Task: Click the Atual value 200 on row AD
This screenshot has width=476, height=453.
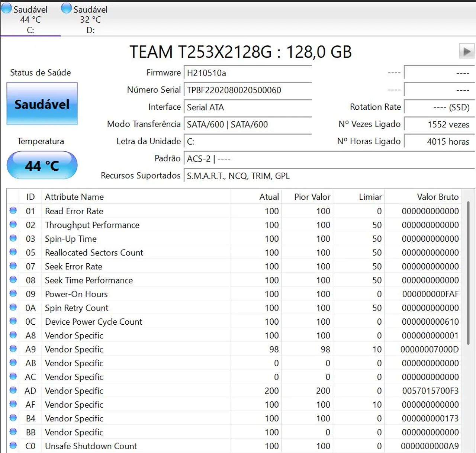Action: click(271, 391)
